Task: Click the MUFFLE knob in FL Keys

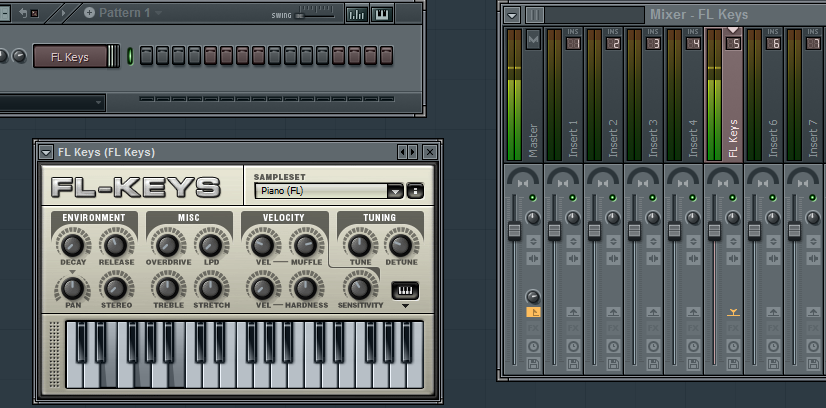Action: pos(305,245)
